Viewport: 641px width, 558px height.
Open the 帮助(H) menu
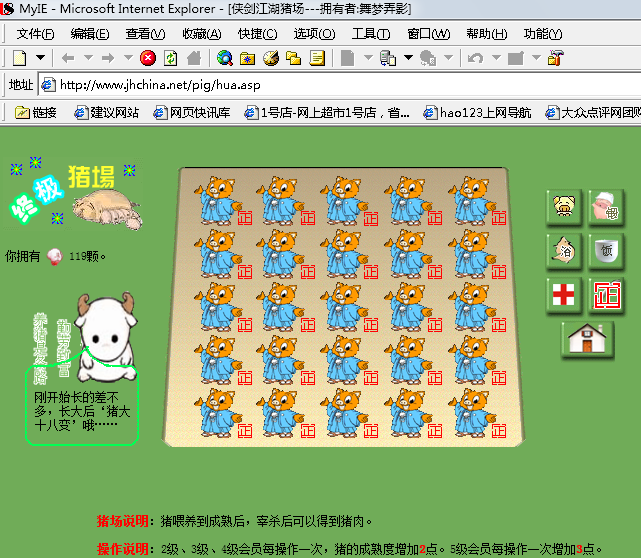tap(486, 34)
